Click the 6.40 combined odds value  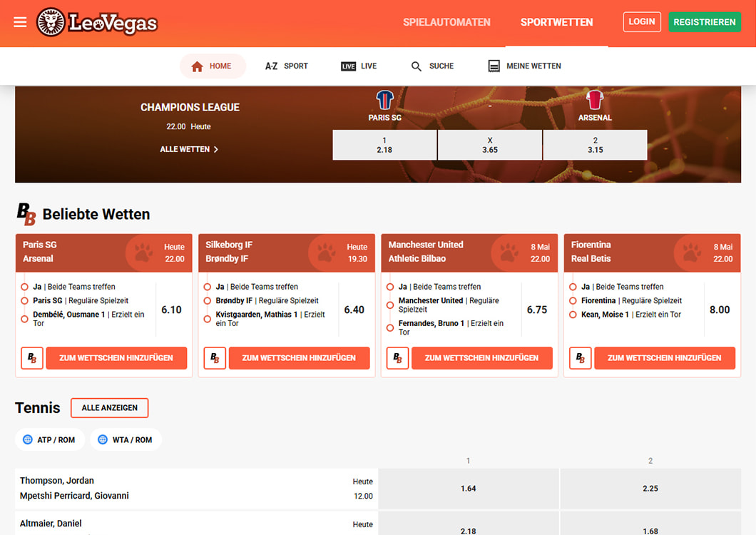click(x=354, y=310)
